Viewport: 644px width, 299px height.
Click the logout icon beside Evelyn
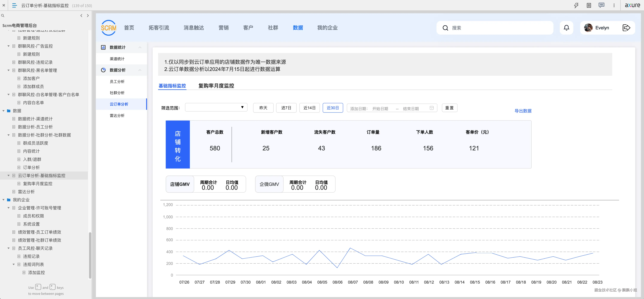626,28
